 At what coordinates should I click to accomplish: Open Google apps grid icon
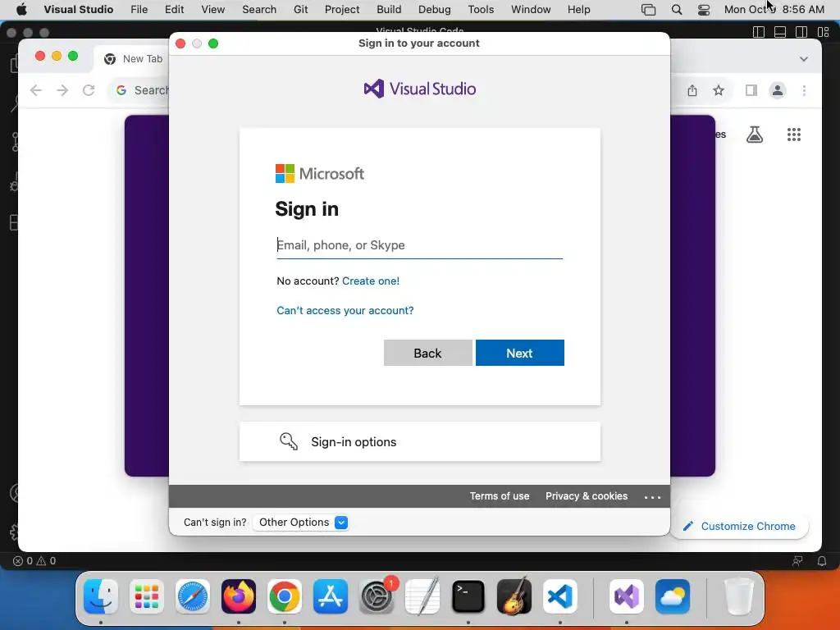pyautogui.click(x=793, y=135)
